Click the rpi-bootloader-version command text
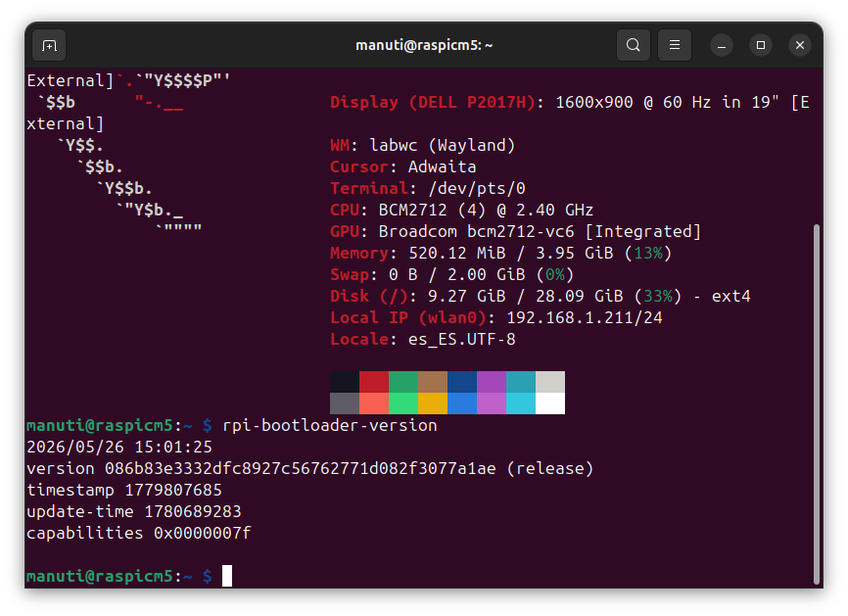848x616 pixels. pyautogui.click(x=330, y=426)
